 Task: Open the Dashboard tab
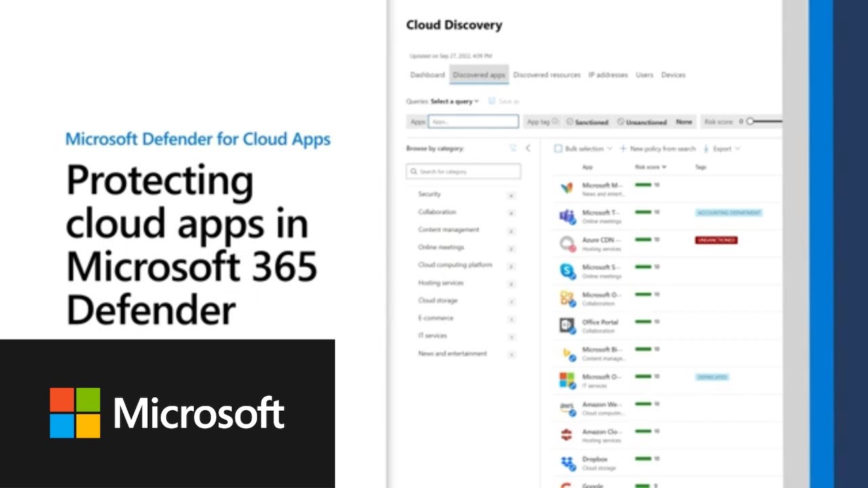click(x=427, y=75)
